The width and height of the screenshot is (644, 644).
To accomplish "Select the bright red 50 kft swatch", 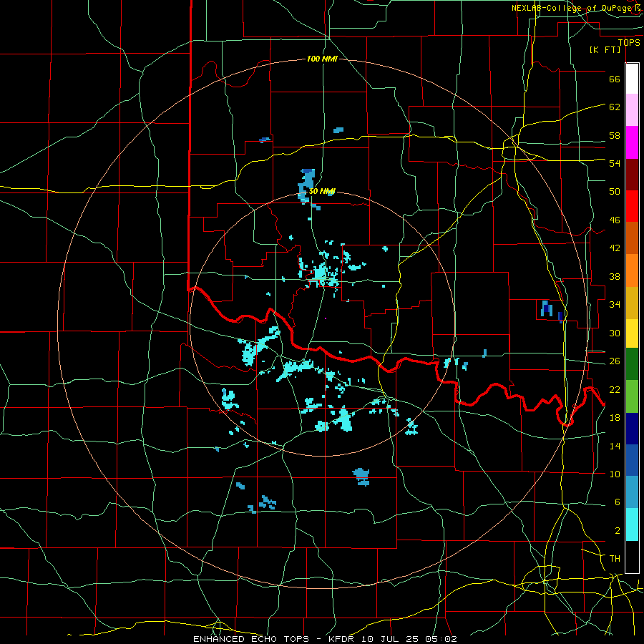I will tap(632, 206).
